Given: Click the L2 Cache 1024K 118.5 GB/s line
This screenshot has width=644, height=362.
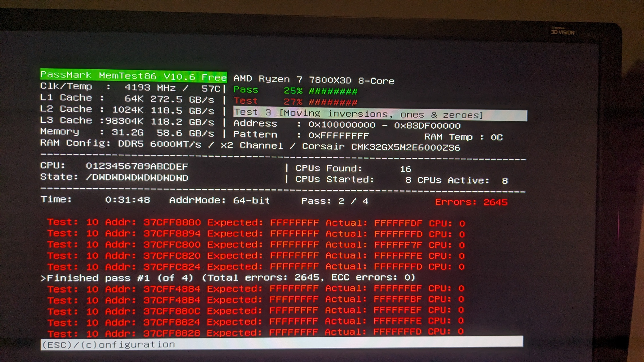Looking at the screenshot, I should pyautogui.click(x=127, y=110).
